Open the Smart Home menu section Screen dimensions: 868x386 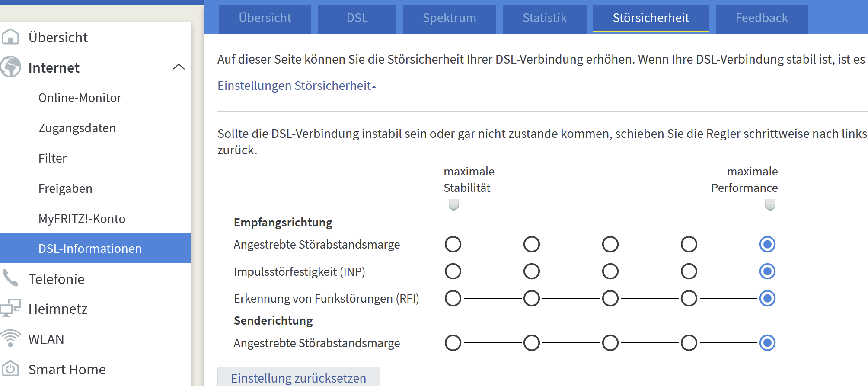pyautogui.click(x=67, y=370)
